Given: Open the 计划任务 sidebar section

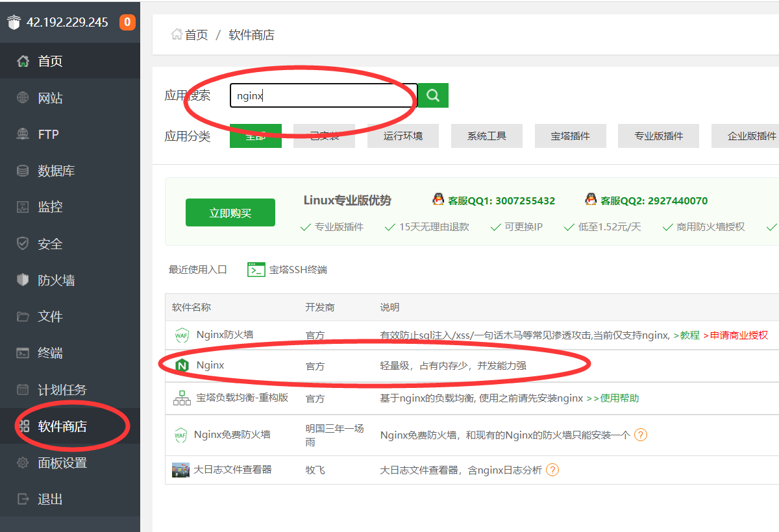Looking at the screenshot, I should tap(70, 389).
